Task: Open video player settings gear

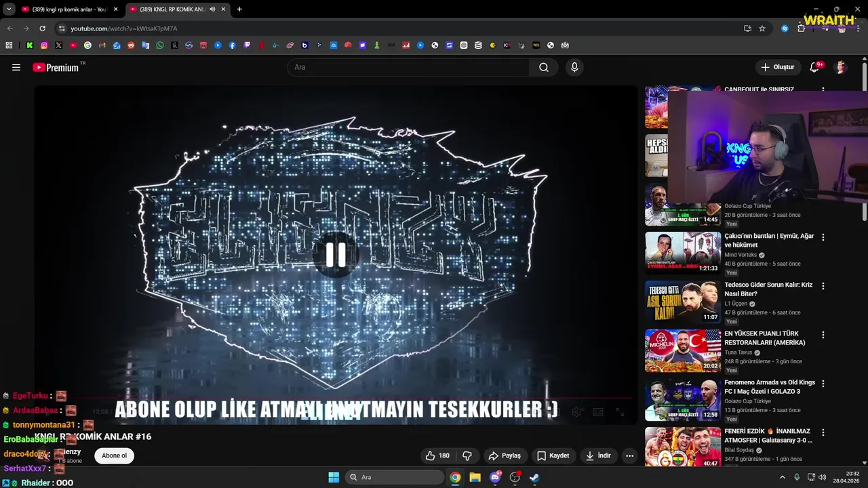Action: tap(576, 411)
